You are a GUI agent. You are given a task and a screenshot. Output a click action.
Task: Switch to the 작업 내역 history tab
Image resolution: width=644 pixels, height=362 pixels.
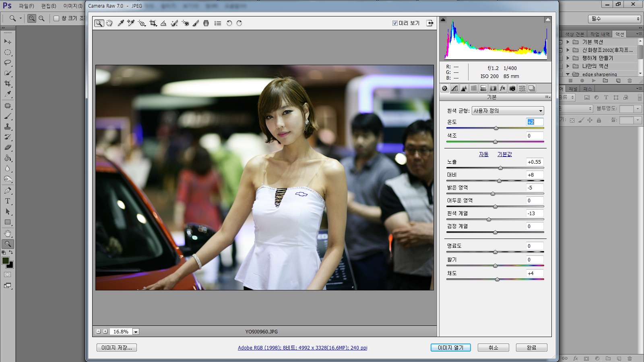(x=600, y=34)
